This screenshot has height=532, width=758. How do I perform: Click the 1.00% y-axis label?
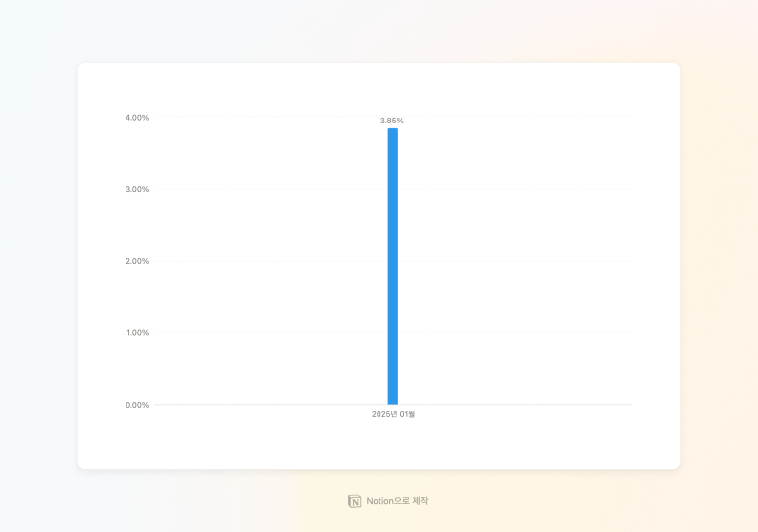tap(137, 332)
